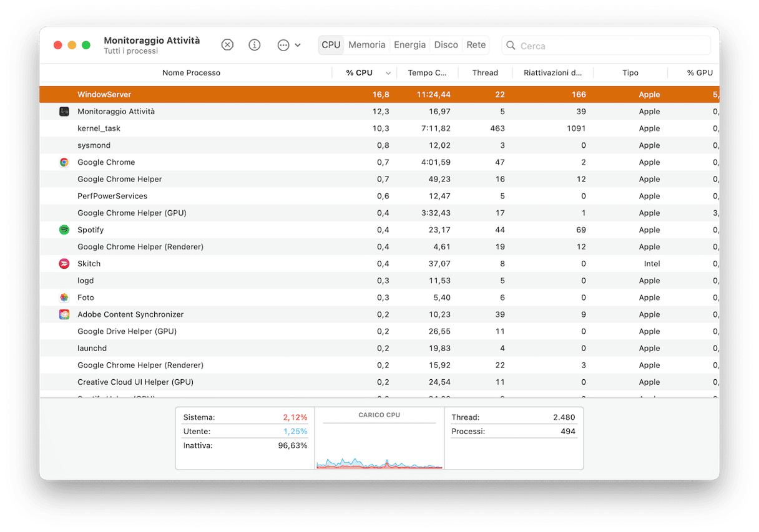
Task: Click the Utente percentage 1,25%
Action: tap(295, 432)
